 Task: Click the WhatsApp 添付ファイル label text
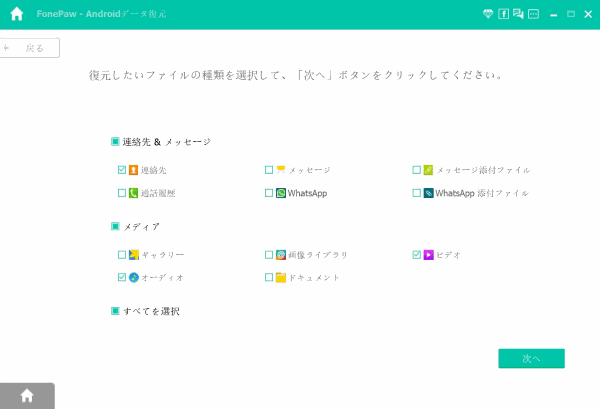[482, 194]
